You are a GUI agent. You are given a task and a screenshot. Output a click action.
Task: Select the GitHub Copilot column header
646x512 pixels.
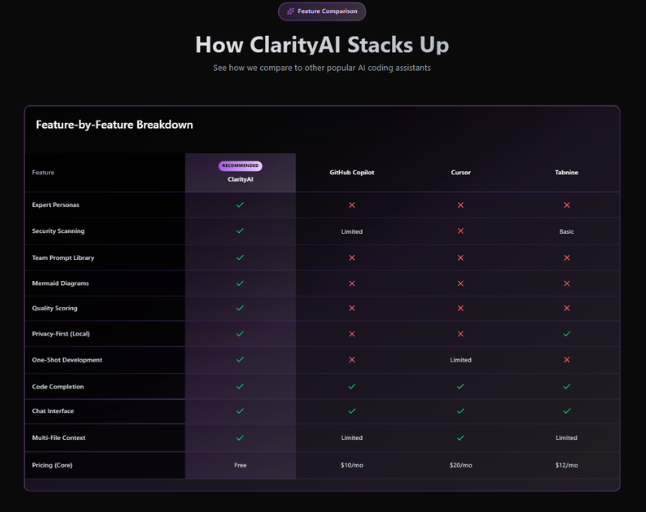click(x=352, y=172)
